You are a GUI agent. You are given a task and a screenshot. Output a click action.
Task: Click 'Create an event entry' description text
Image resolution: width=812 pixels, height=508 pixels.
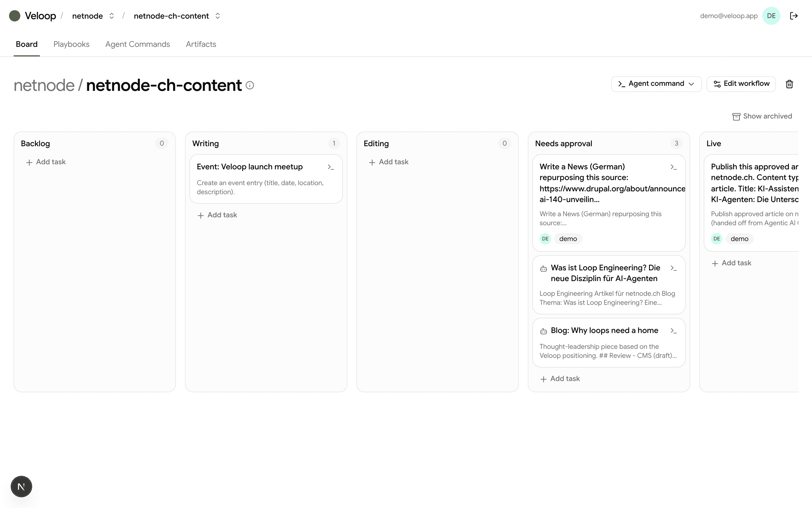pyautogui.click(x=261, y=187)
